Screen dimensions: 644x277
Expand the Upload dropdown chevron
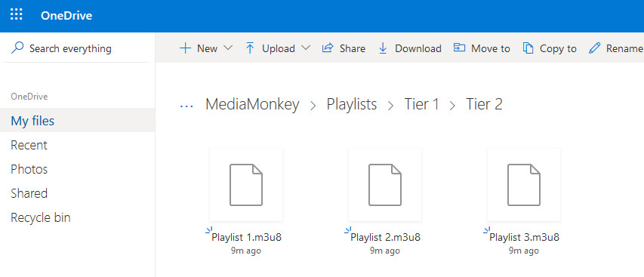coord(306,48)
